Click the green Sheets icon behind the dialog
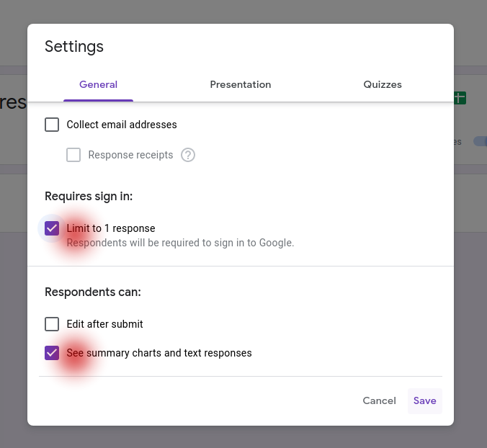Image resolution: width=487 pixels, height=448 pixels. tap(460, 98)
